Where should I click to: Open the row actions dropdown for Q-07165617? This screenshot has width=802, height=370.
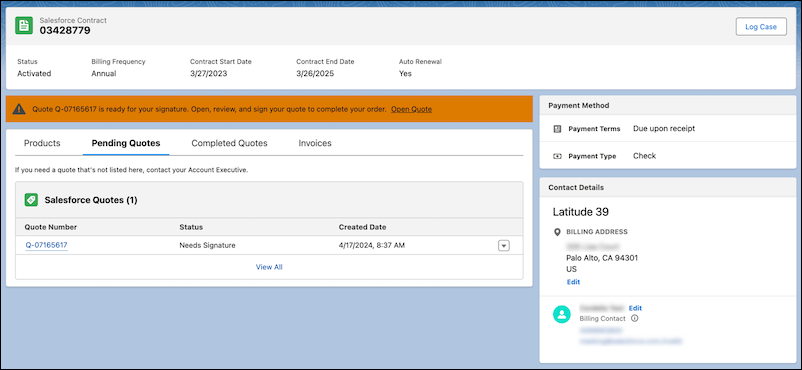pyautogui.click(x=504, y=246)
